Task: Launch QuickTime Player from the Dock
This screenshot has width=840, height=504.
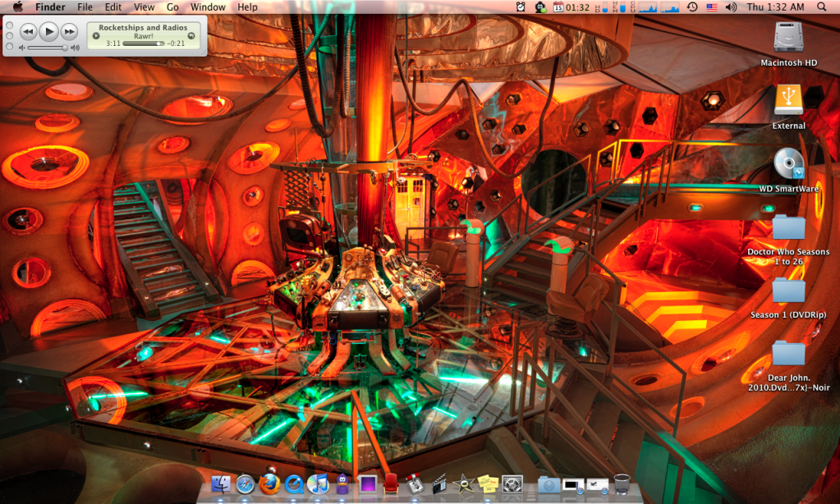Action: click(x=294, y=484)
